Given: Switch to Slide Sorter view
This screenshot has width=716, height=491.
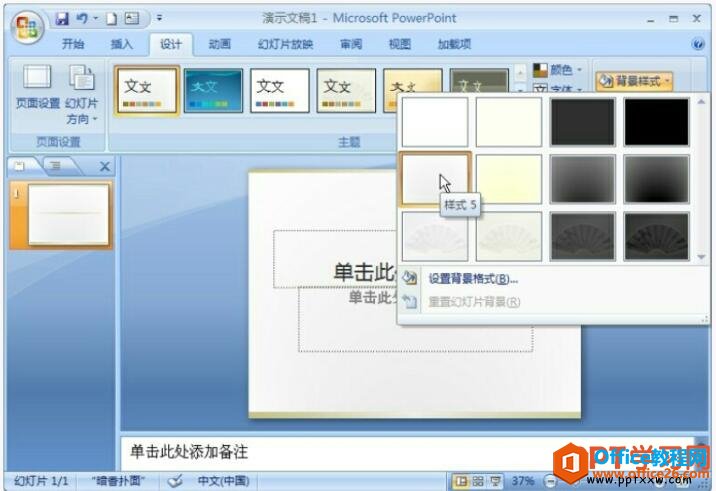Looking at the screenshot, I should [x=478, y=481].
